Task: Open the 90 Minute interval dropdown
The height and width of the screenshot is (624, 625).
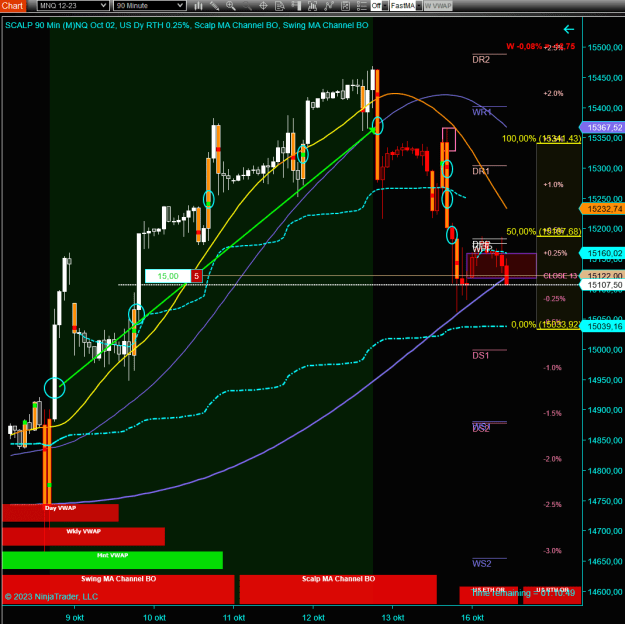Action: (x=149, y=6)
